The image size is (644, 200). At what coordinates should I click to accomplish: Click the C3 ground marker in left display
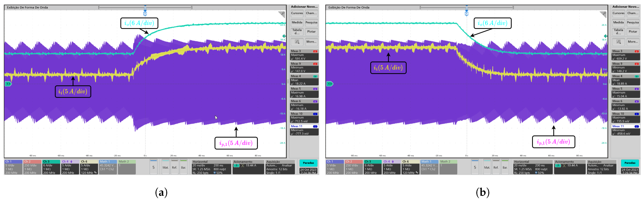(8, 84)
